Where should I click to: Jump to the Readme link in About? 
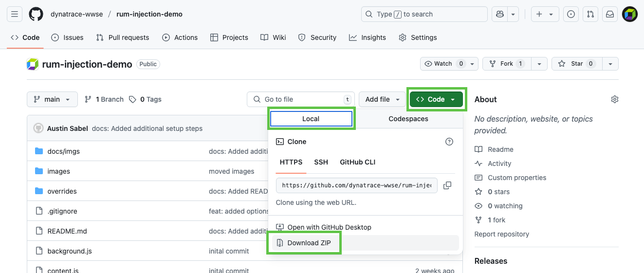pyautogui.click(x=494, y=149)
